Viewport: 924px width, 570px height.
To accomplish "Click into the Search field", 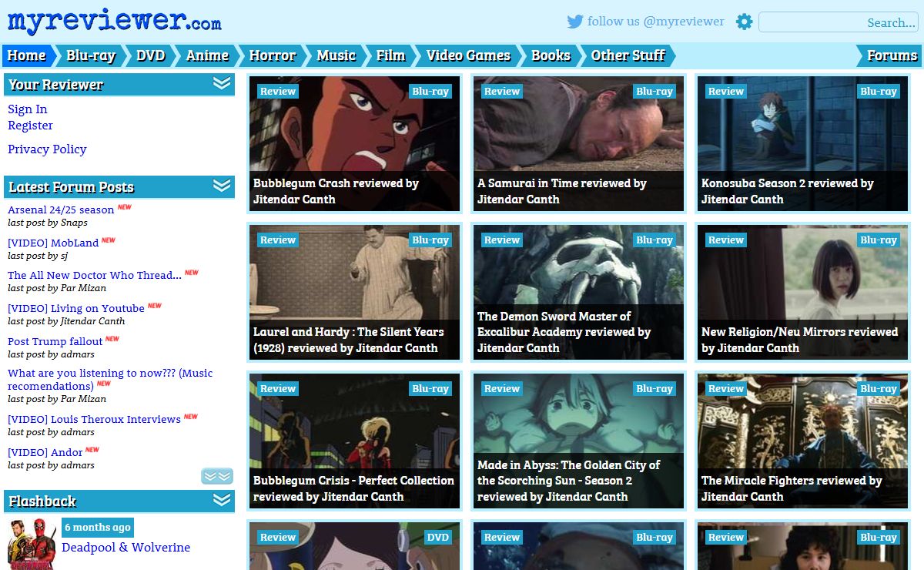I will click(839, 22).
